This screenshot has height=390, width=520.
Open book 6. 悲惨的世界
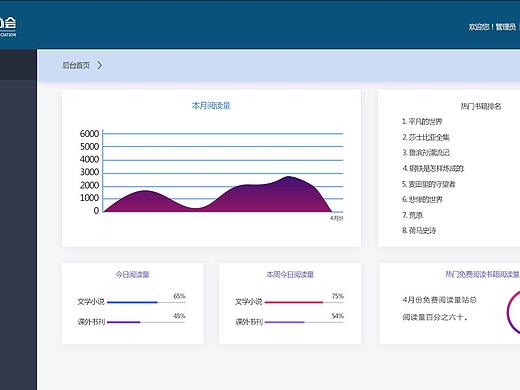pyautogui.click(x=422, y=199)
